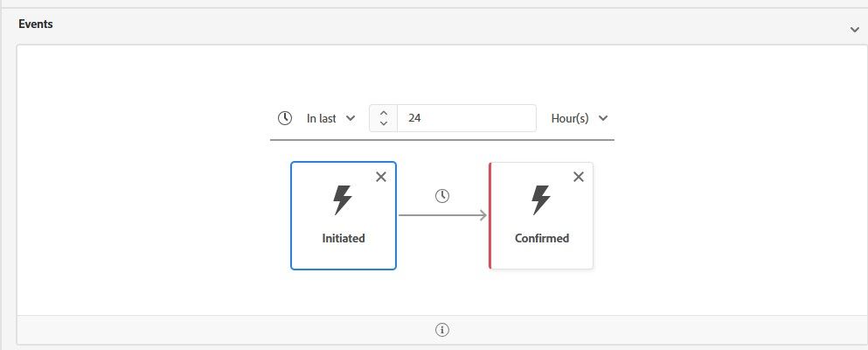This screenshot has height=350, width=868.
Task: Select the Confirmed event label
Action: pos(541,238)
